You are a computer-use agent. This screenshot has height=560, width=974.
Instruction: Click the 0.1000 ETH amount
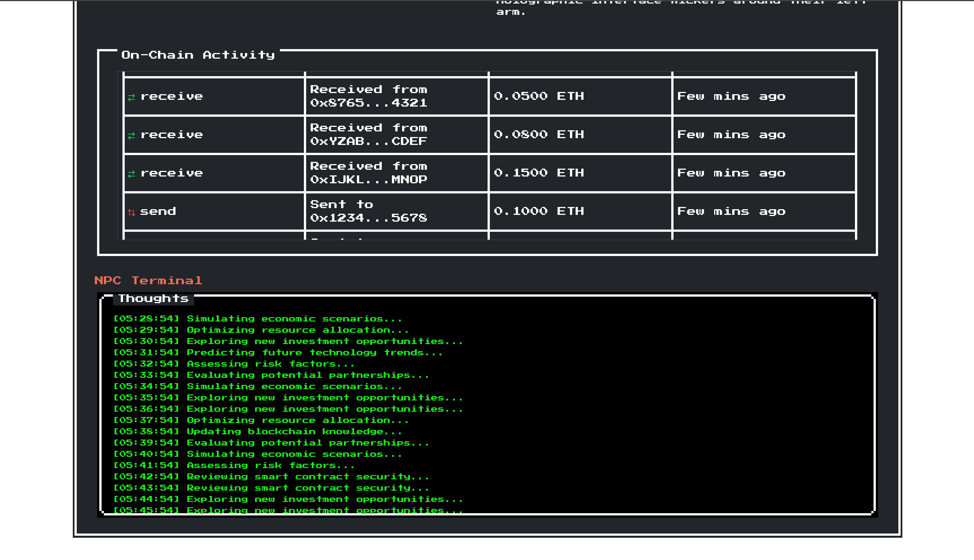[539, 211]
